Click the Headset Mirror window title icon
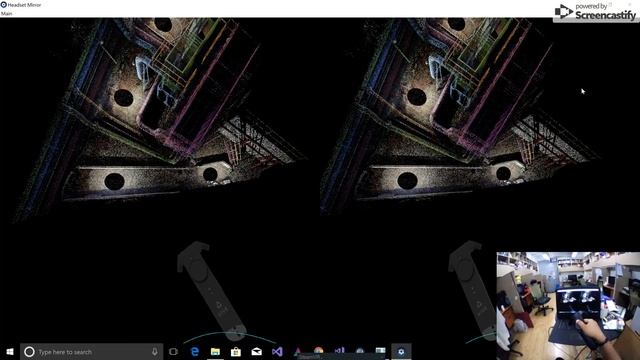Viewport: 640px width, 360px height. (4, 5)
